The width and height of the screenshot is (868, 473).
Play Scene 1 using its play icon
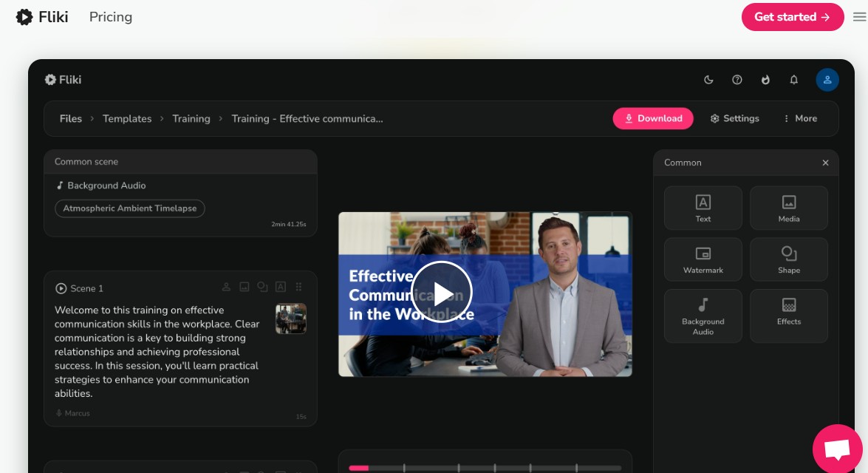pos(61,288)
